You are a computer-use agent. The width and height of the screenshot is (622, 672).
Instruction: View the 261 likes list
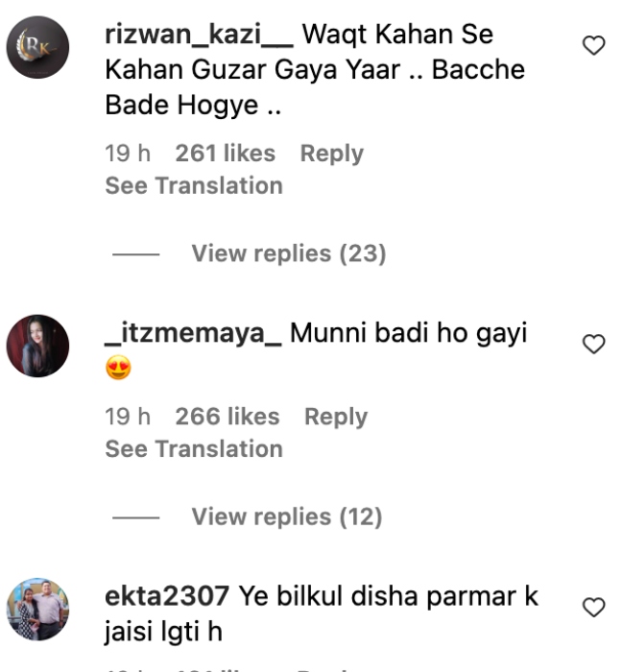pyautogui.click(x=226, y=154)
